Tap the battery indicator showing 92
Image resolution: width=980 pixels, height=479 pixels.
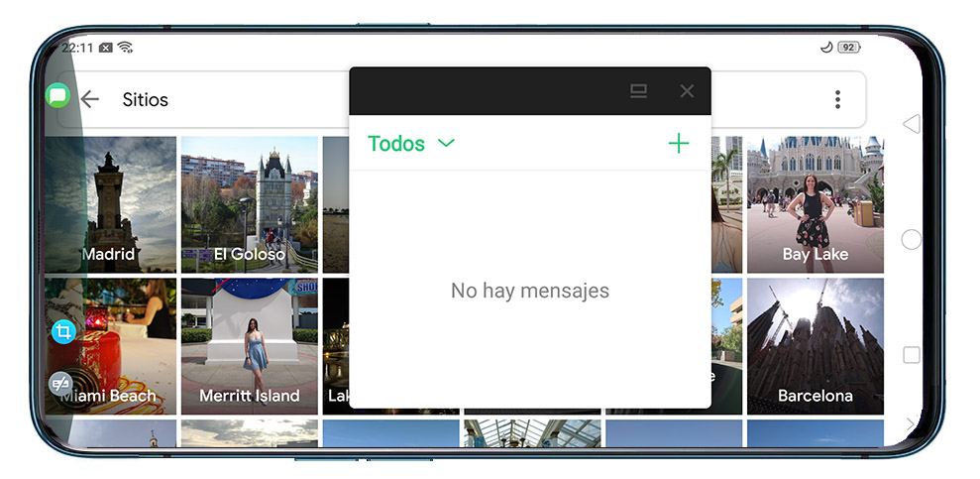click(x=849, y=48)
